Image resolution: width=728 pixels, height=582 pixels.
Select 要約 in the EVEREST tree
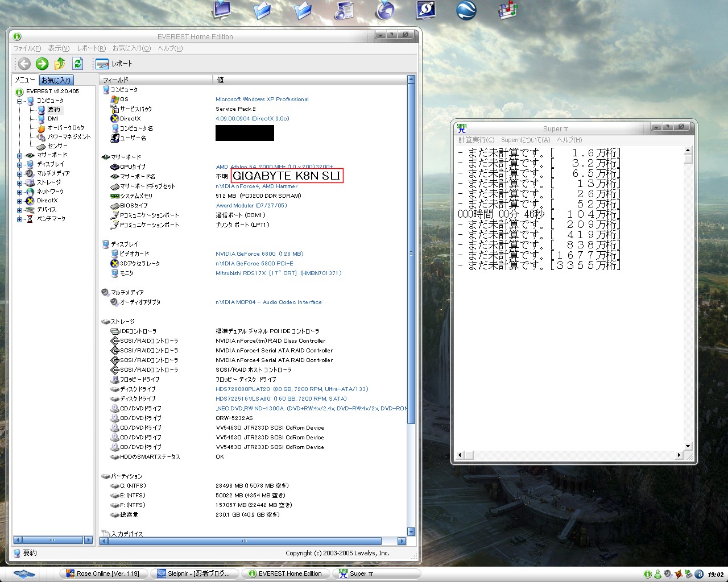click(54, 110)
